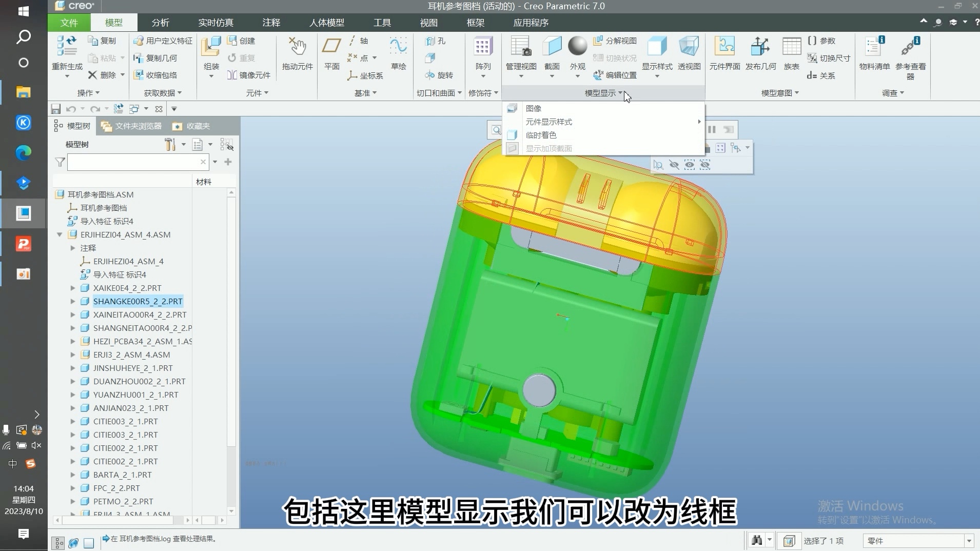980x551 pixels.
Task: Switch to the Analysis (分析) ribbon tab
Action: point(160,23)
